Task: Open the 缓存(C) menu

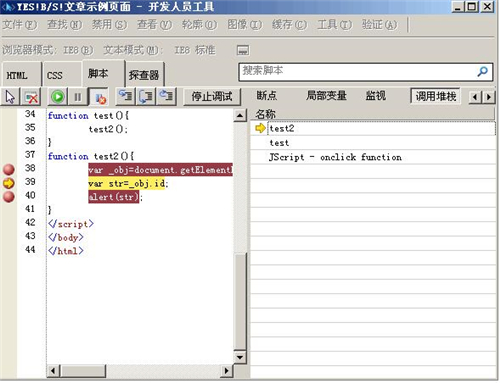Action: [x=289, y=25]
